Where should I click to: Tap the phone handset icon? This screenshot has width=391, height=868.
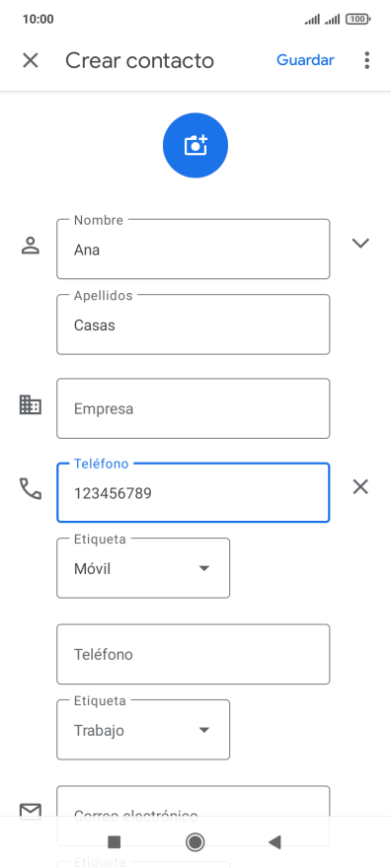(31, 489)
